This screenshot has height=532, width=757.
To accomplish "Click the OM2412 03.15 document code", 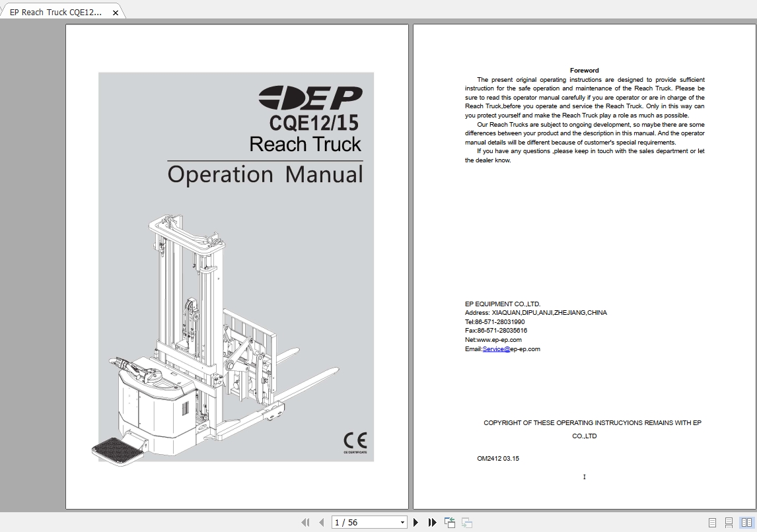I will tap(498, 459).
